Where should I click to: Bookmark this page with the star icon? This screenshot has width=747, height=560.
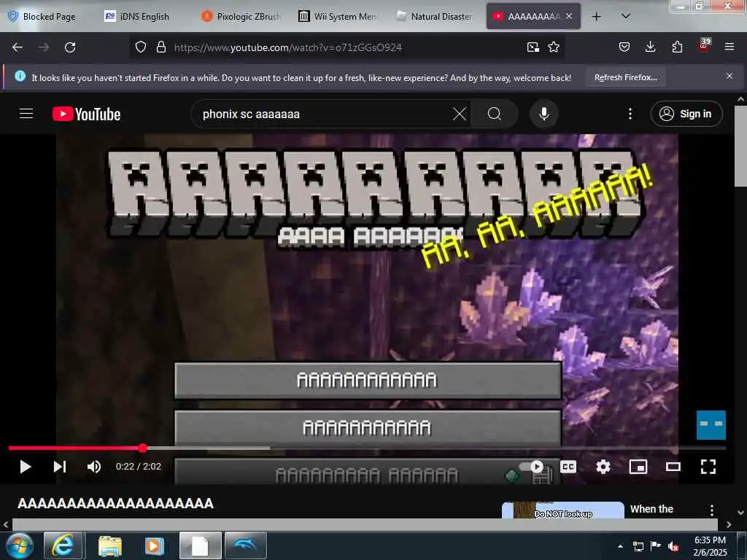pos(554,47)
